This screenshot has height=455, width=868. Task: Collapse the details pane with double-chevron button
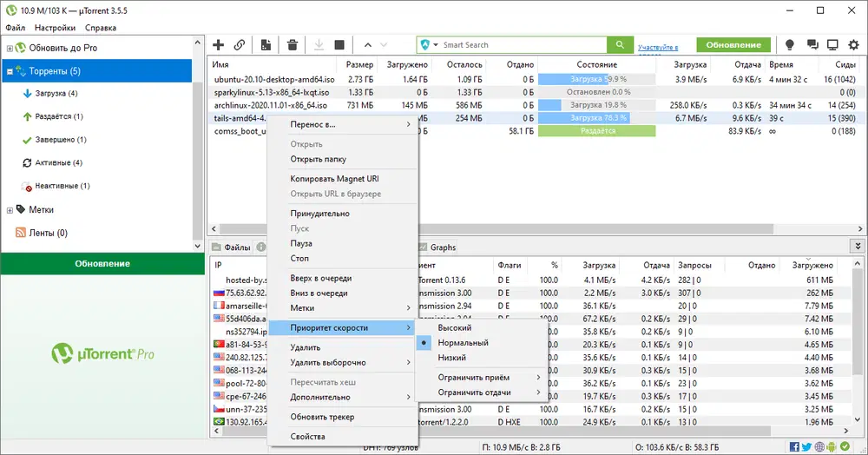coord(858,247)
